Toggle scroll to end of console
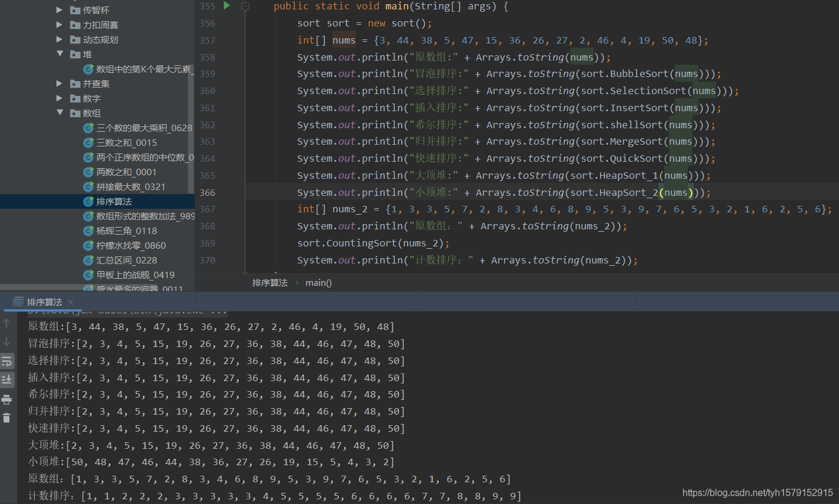Image resolution: width=839 pixels, height=504 pixels. [7, 379]
